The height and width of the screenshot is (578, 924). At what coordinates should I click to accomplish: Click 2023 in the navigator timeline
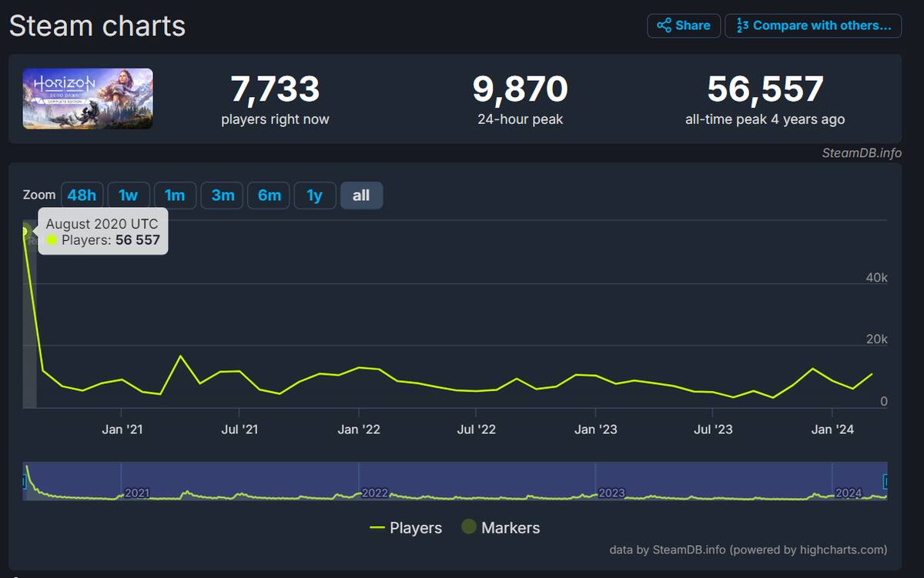point(611,493)
